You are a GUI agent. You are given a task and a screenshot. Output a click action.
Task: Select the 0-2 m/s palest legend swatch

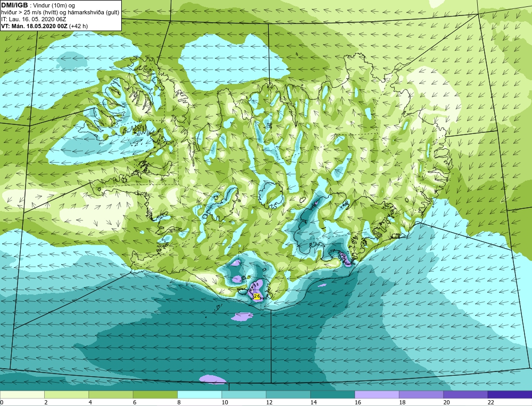click(22, 394)
